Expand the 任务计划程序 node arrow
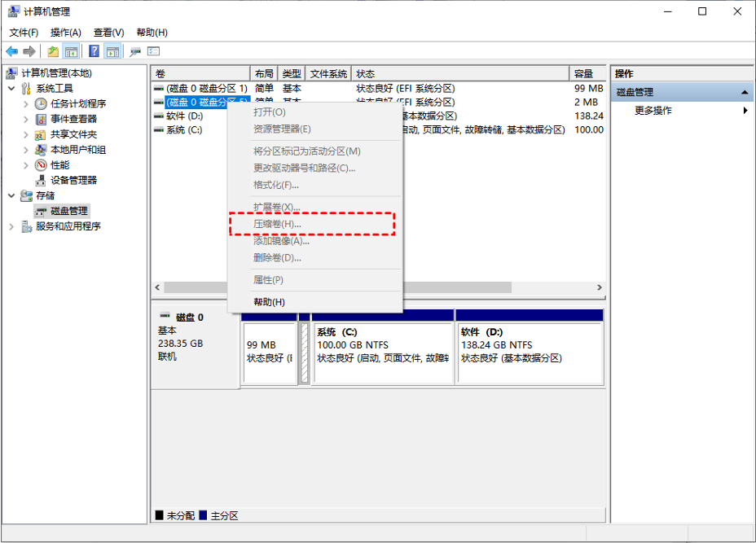The image size is (756, 543). (26, 103)
